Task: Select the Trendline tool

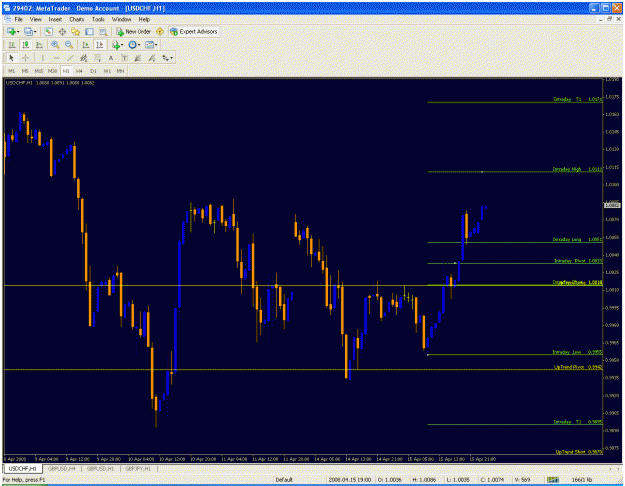Action: (x=70, y=58)
